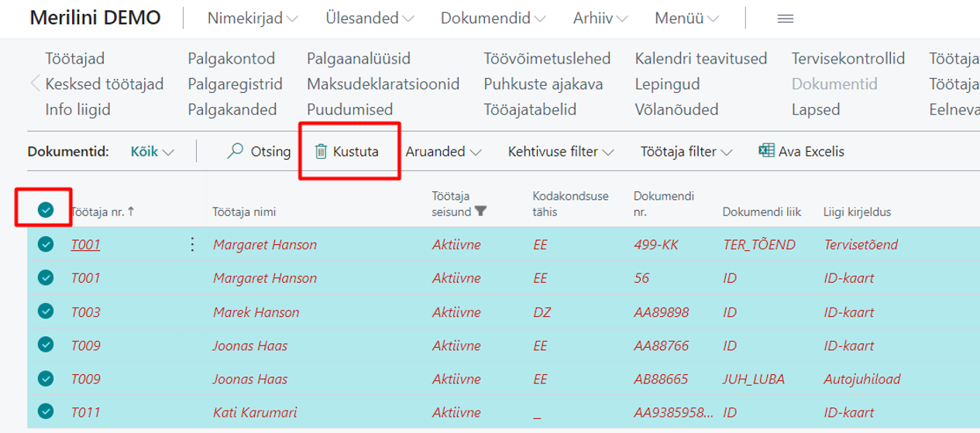
Task: Open Tööajatabelid link
Action: [x=530, y=109]
